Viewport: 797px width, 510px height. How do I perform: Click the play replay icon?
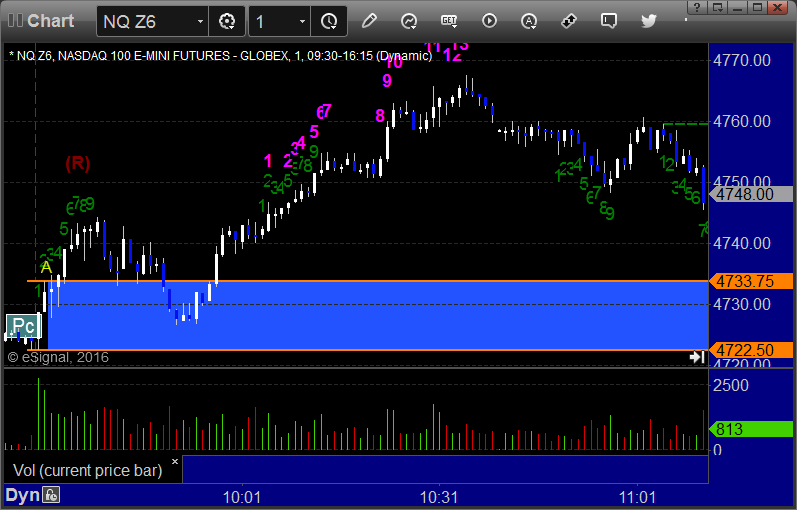(x=489, y=21)
